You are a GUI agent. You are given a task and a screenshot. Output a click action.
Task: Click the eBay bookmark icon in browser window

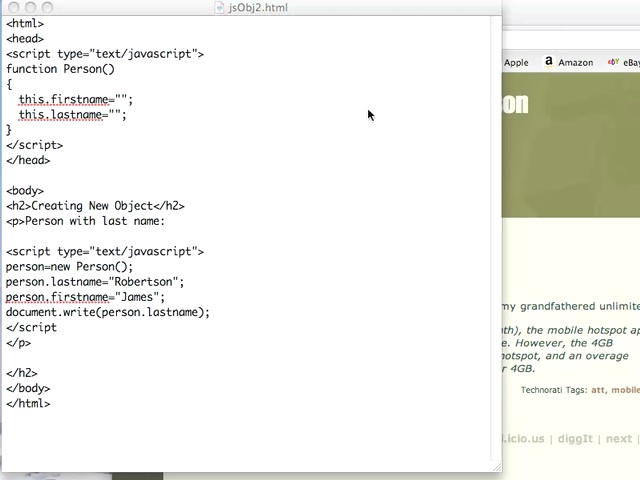tap(613, 62)
